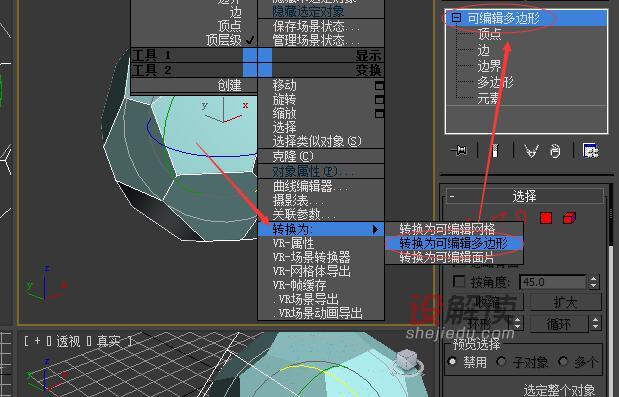Choose .VR场景动画导出
Screen dimensions: 619x397
(x=318, y=314)
